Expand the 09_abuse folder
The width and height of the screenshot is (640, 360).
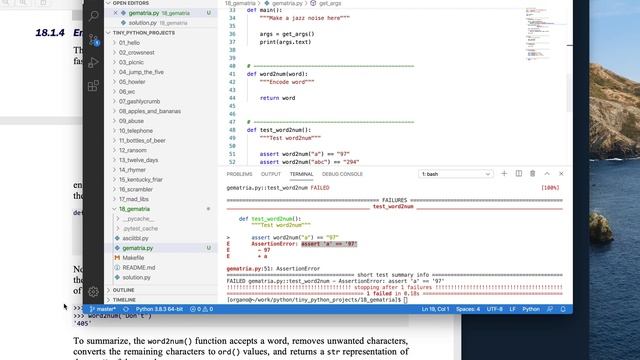[x=161, y=121]
